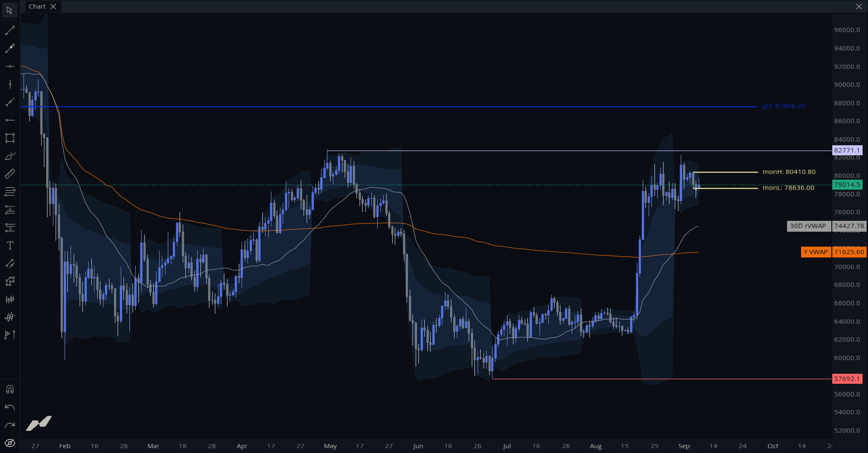Select the vertical line tool
This screenshot has height=453, width=868.
tap(9, 84)
